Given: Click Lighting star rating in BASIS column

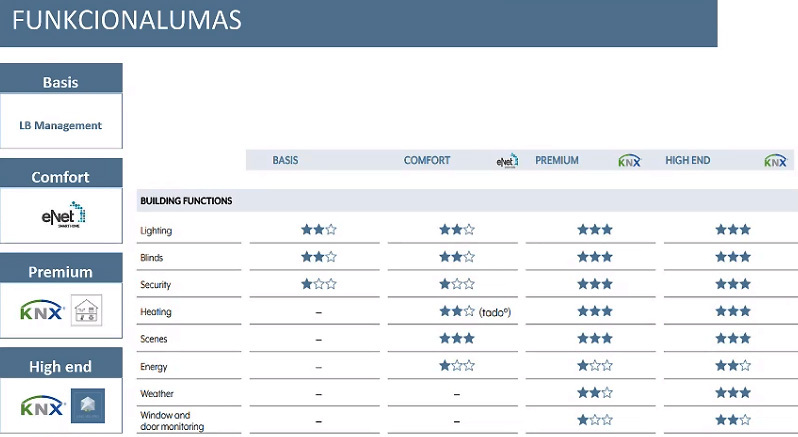Looking at the screenshot, I should [x=319, y=229].
